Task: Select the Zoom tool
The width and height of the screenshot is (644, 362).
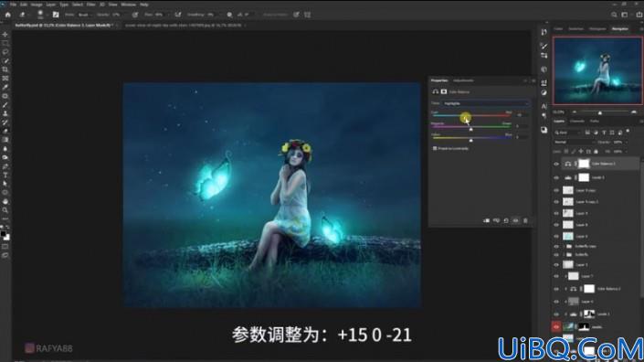Action: [5, 210]
